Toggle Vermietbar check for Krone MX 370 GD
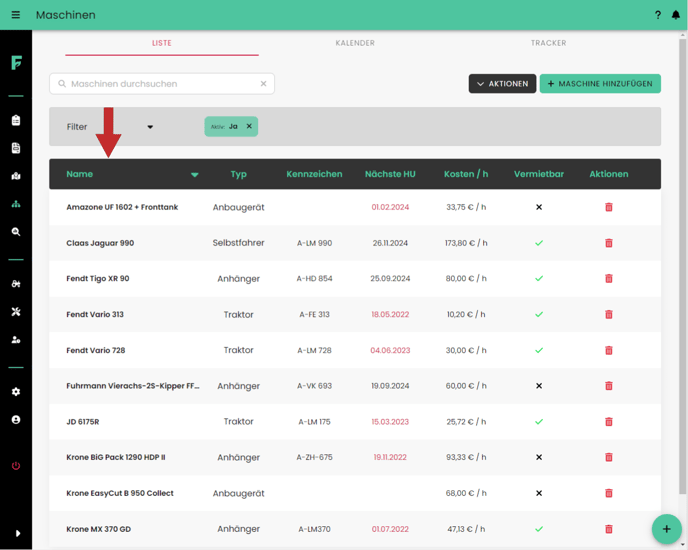Image resolution: width=688 pixels, height=550 pixels. pyautogui.click(x=539, y=529)
